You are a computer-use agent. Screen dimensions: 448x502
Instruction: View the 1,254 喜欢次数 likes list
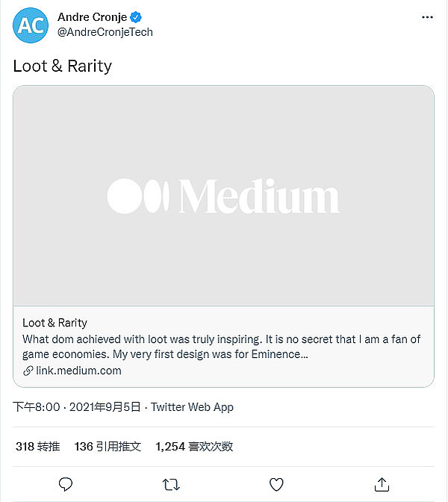point(194,447)
